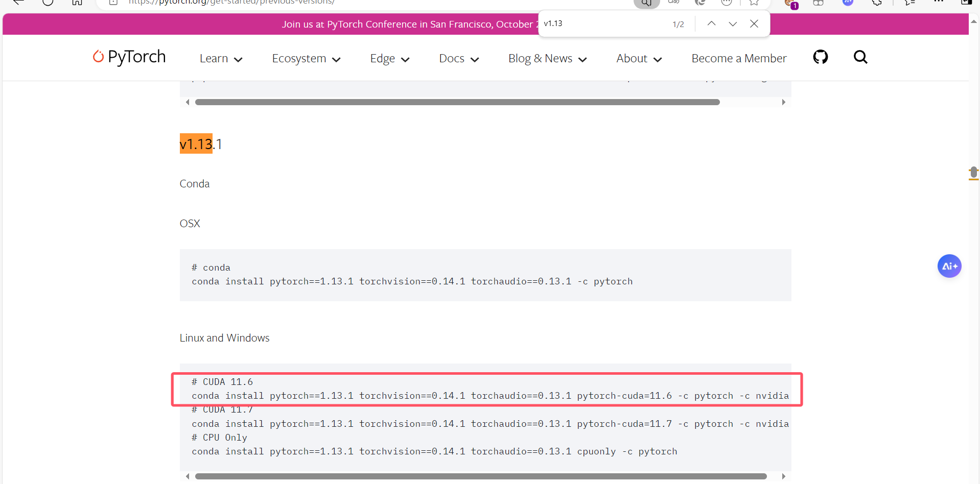Click the '# conda' comment line
The width and height of the screenshot is (980, 484).
[211, 268]
